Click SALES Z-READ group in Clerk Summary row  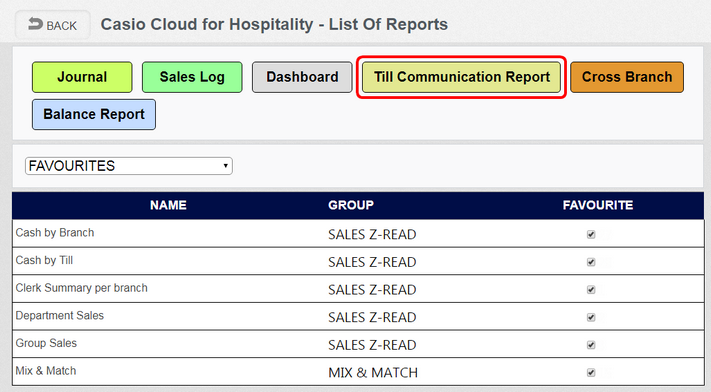point(372,290)
